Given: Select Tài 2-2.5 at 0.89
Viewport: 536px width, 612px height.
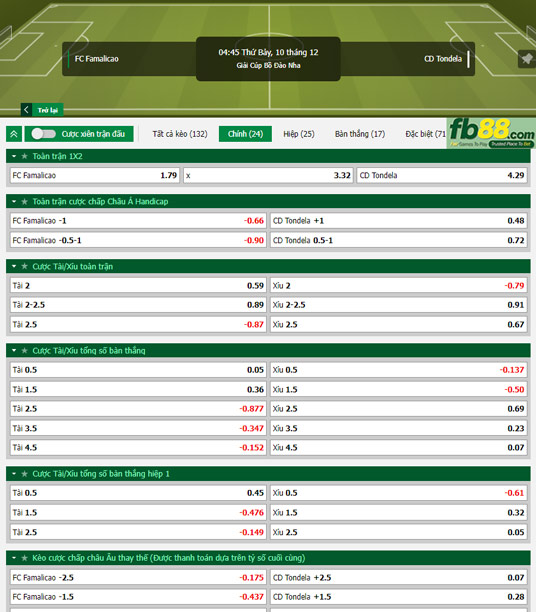Looking at the screenshot, I should point(138,305).
